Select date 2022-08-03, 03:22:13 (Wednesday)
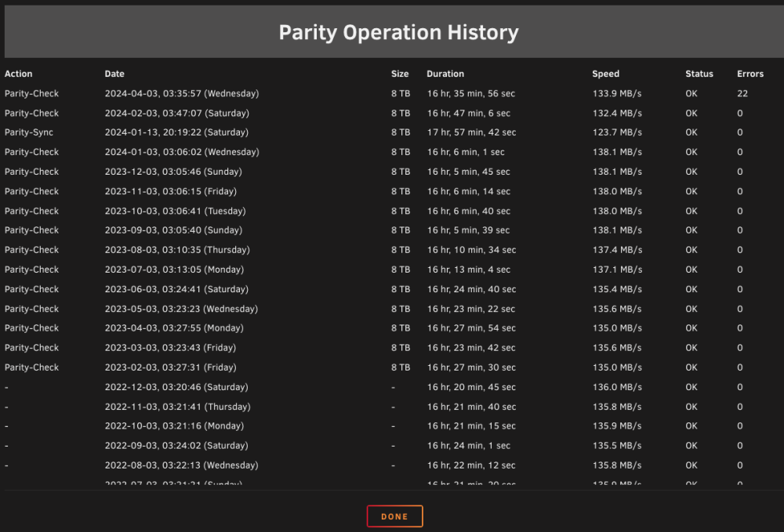This screenshot has width=784, height=532. (182, 465)
